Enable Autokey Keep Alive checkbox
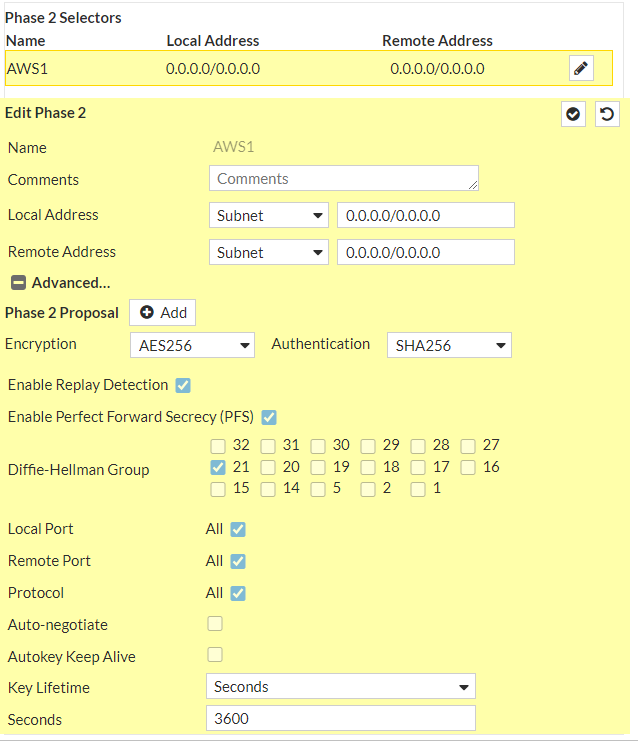 coord(215,655)
